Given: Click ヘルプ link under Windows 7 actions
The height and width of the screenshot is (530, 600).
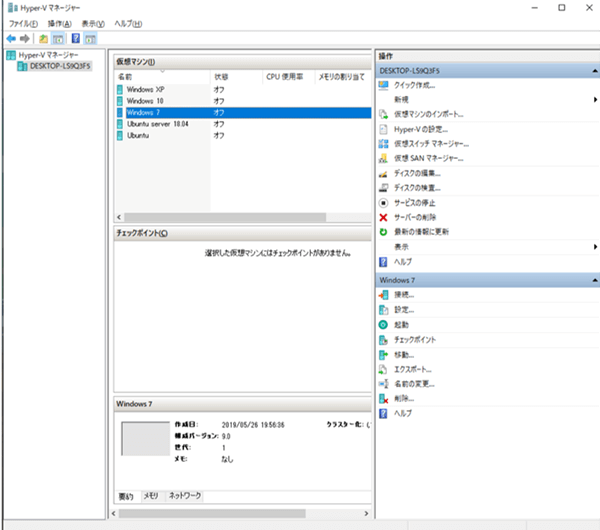Looking at the screenshot, I should pos(403,413).
